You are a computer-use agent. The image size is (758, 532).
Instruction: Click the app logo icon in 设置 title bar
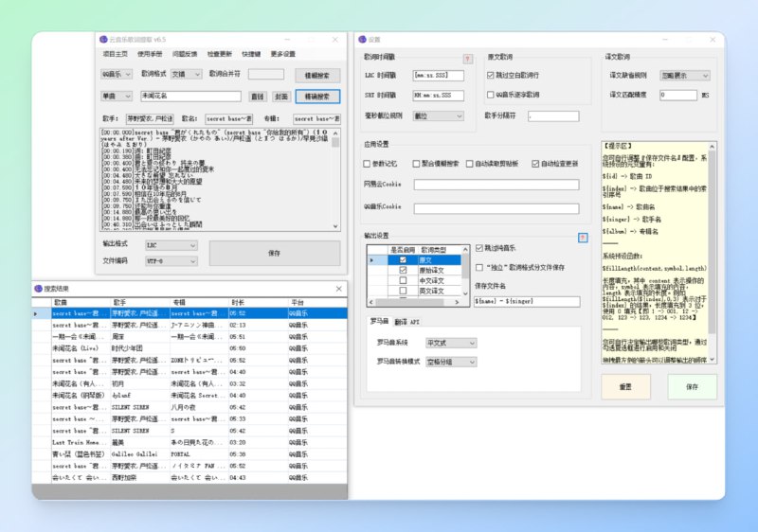pyautogui.click(x=361, y=39)
